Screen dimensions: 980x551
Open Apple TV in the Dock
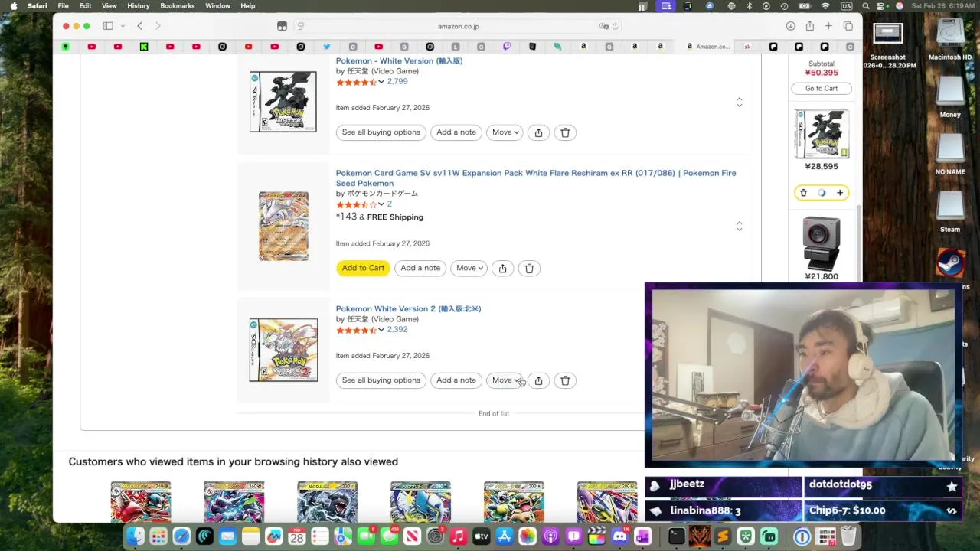click(482, 536)
